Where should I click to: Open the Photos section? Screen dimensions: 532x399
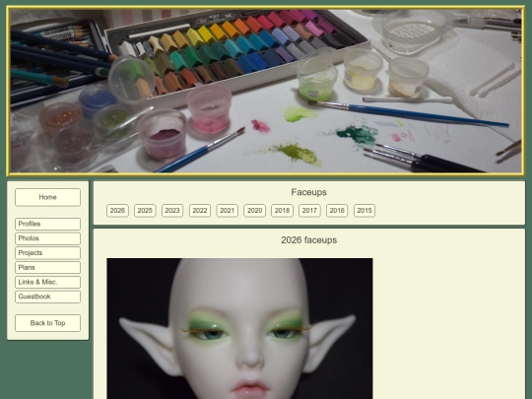[47, 238]
